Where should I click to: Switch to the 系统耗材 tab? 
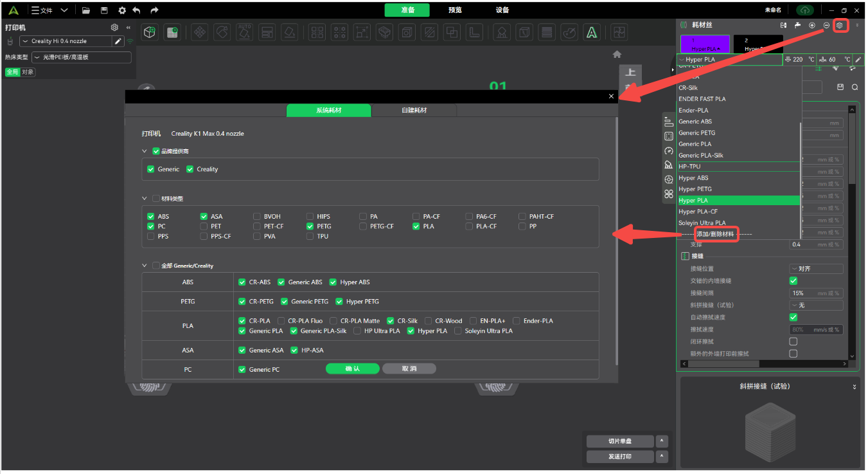(328, 110)
